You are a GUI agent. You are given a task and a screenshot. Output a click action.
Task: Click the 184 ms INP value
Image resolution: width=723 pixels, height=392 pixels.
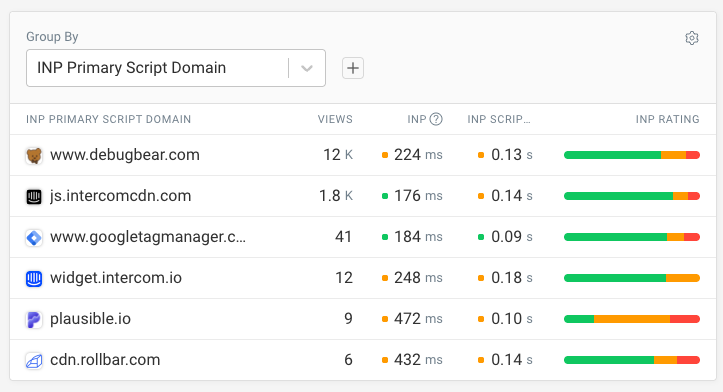418,237
